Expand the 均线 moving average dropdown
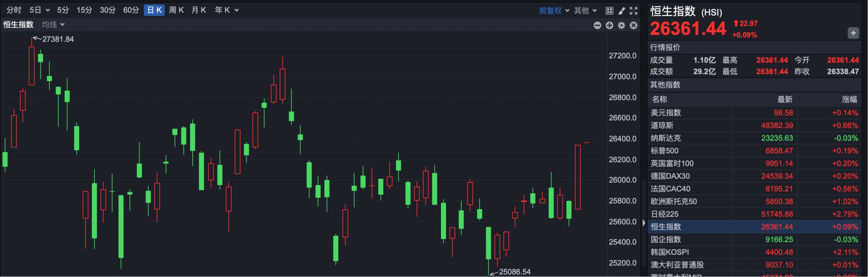The height and width of the screenshot is (277, 868). (53, 24)
